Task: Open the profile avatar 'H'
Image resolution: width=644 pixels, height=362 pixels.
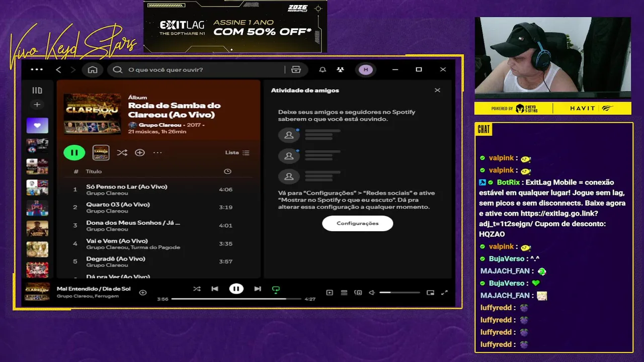Action: [366, 69]
